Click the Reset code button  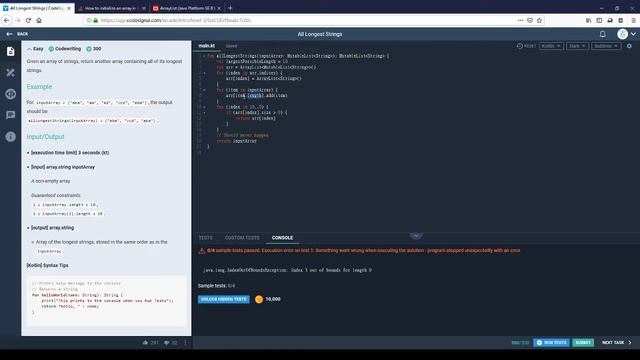pyautogui.click(x=526, y=46)
